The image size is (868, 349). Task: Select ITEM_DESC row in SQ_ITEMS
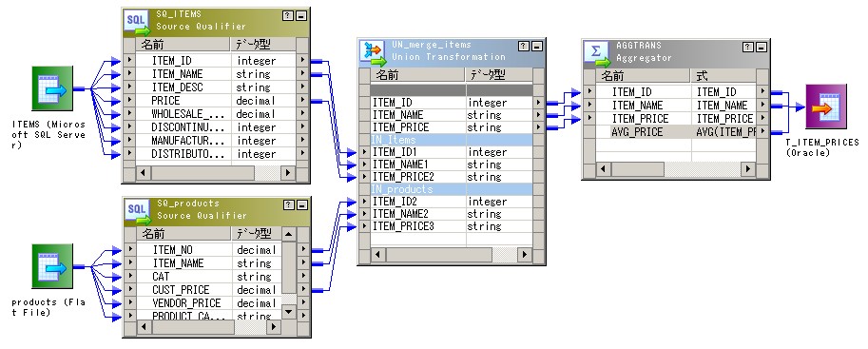(216, 87)
